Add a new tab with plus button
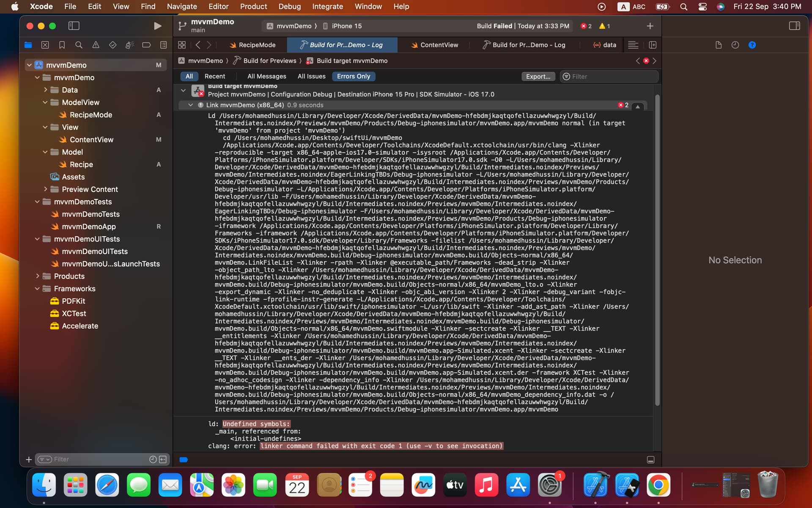Viewport: 812px width, 508px height. point(650,26)
